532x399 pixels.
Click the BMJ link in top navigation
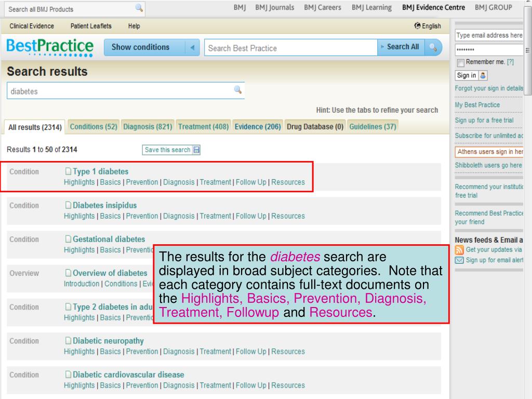click(x=240, y=7)
